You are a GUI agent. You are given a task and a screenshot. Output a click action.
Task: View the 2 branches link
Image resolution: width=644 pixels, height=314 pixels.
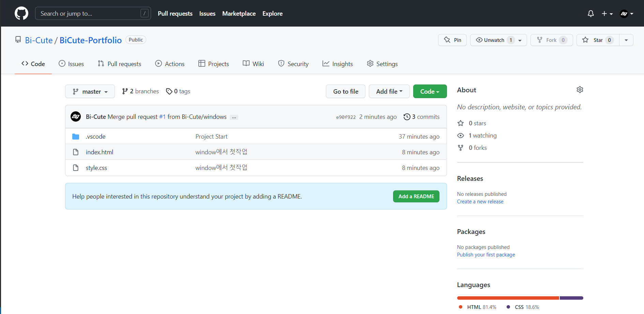(x=140, y=91)
